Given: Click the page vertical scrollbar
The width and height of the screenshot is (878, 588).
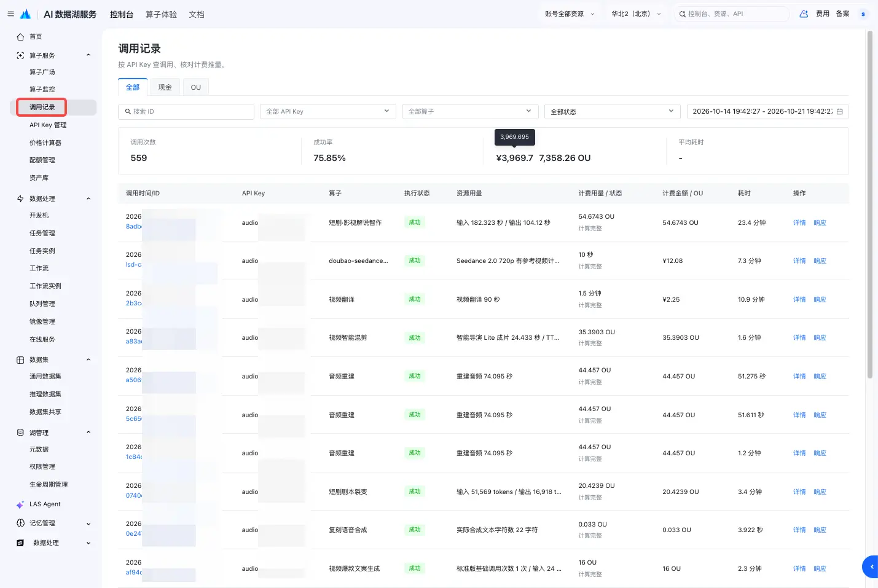Looking at the screenshot, I should click(869, 205).
